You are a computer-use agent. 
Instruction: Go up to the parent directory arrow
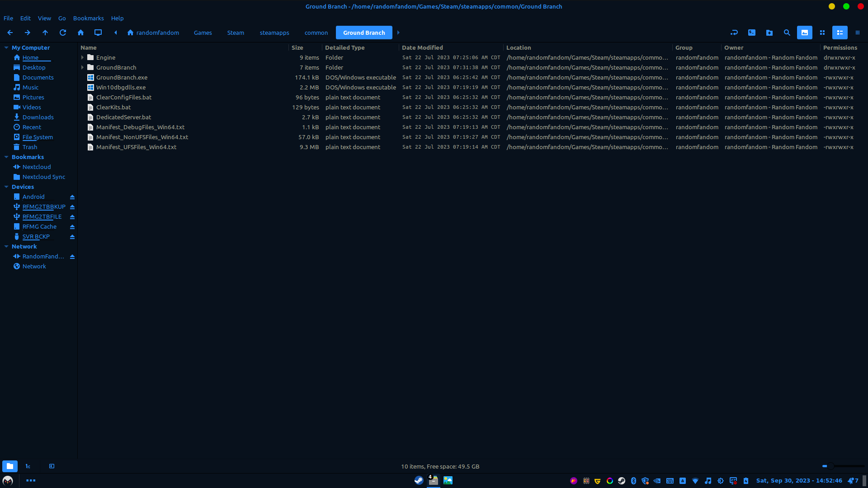[x=45, y=33]
